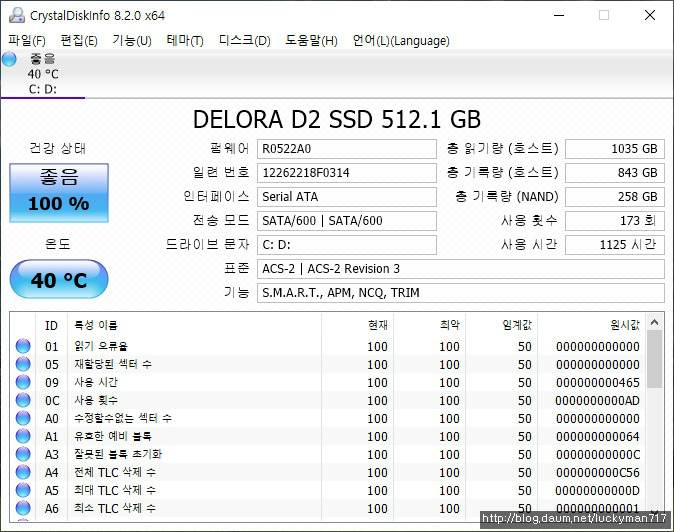Open the 파일(F) menu
The image size is (674, 532).
27,41
